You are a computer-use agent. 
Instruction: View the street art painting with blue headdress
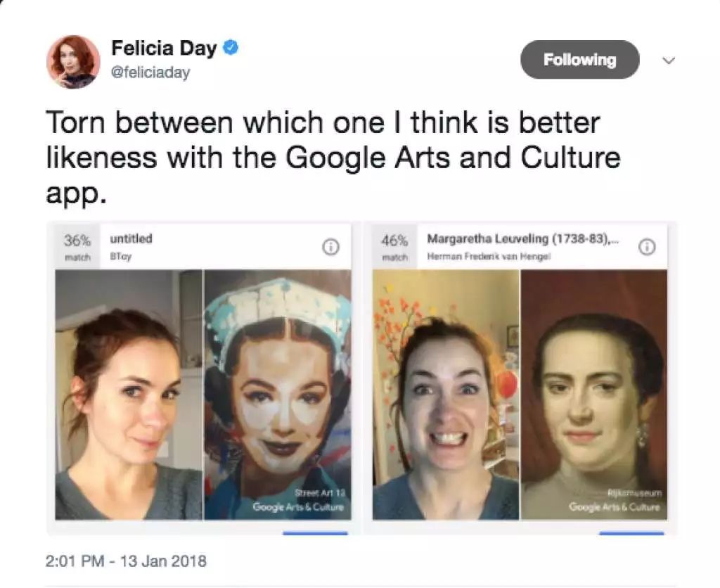[x=277, y=394]
